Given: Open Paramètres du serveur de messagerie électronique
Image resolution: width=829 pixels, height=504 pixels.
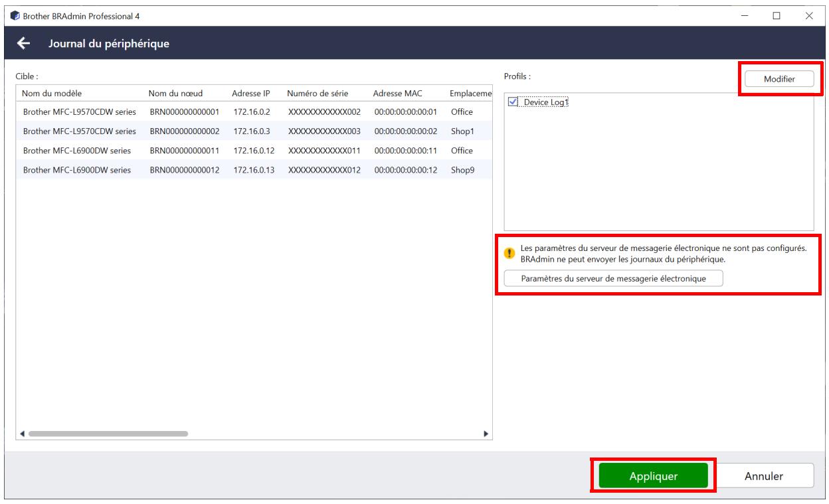Looking at the screenshot, I should 614,279.
